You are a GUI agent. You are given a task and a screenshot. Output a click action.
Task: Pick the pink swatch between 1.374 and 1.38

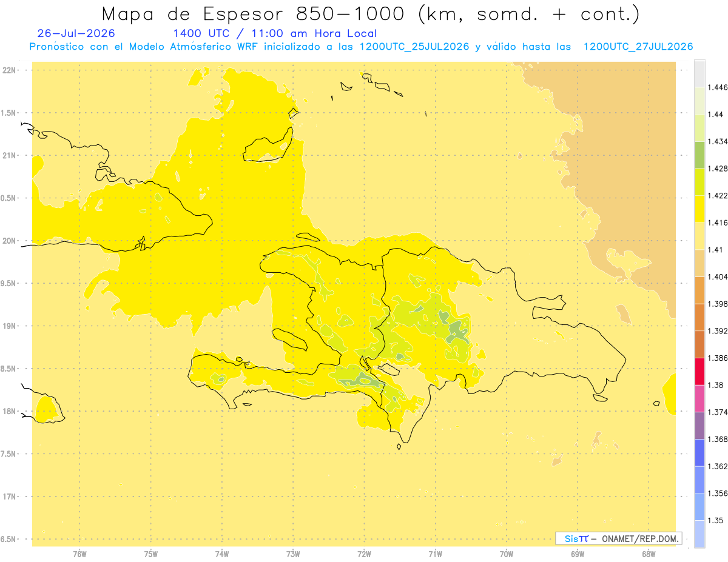[699, 398]
